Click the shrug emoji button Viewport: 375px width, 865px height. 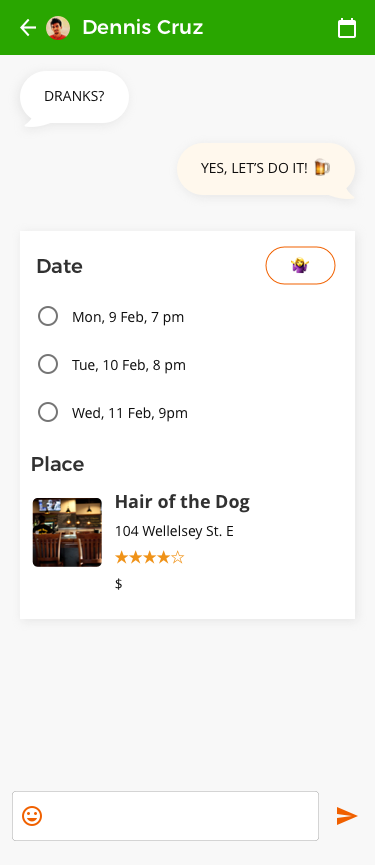(x=301, y=265)
